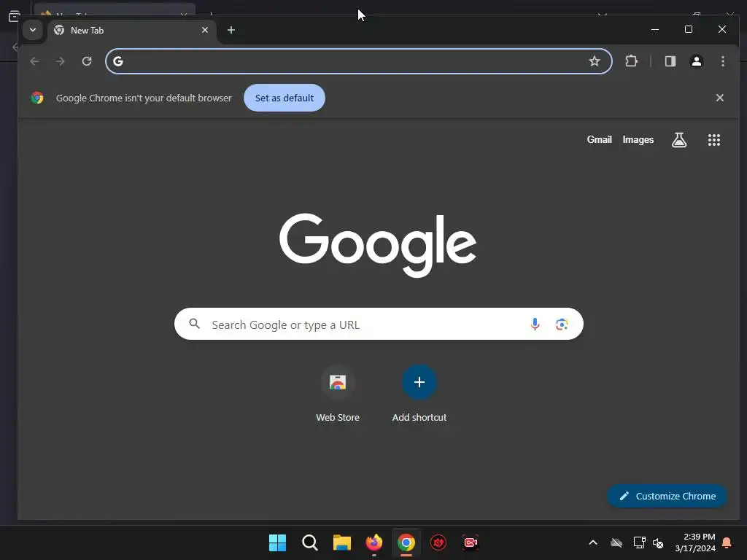Open the Web Store shortcut
747x560 pixels.
pos(338,394)
